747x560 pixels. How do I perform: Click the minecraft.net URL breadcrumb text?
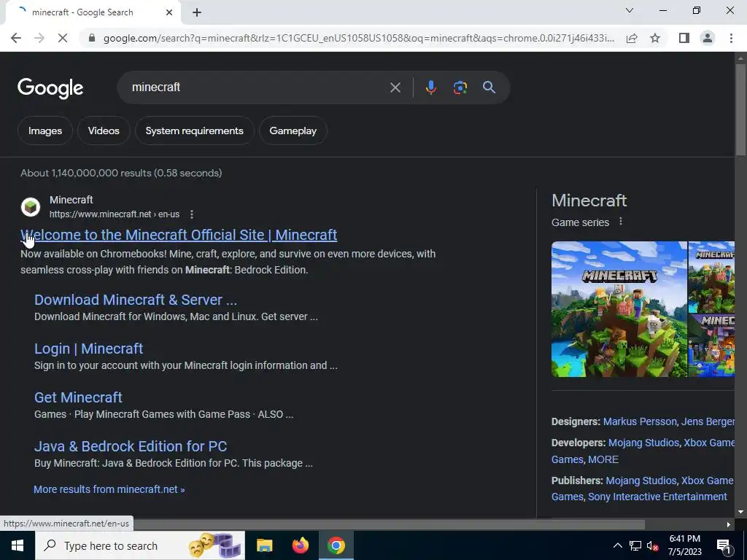115,214
